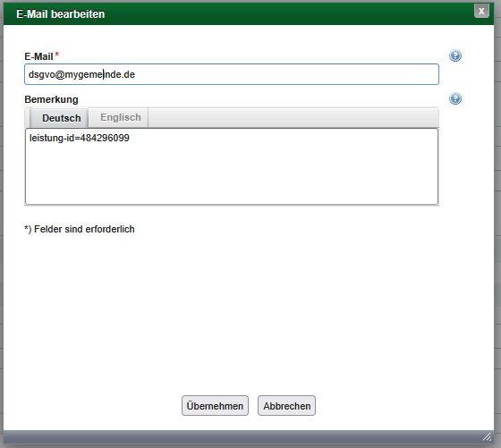Click the dsgvo@mygemeinde.de address text
Image resolution: width=501 pixels, height=448 pixels.
(81, 74)
